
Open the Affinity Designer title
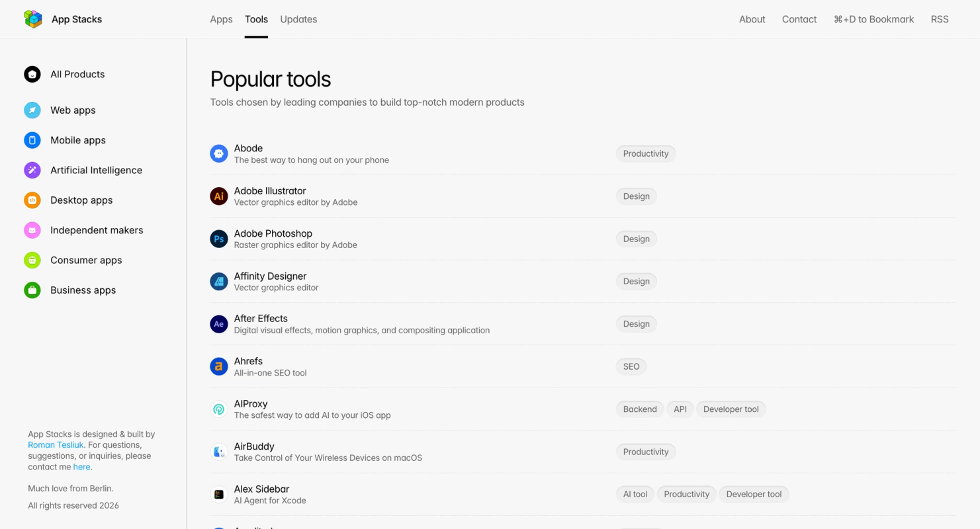(270, 276)
